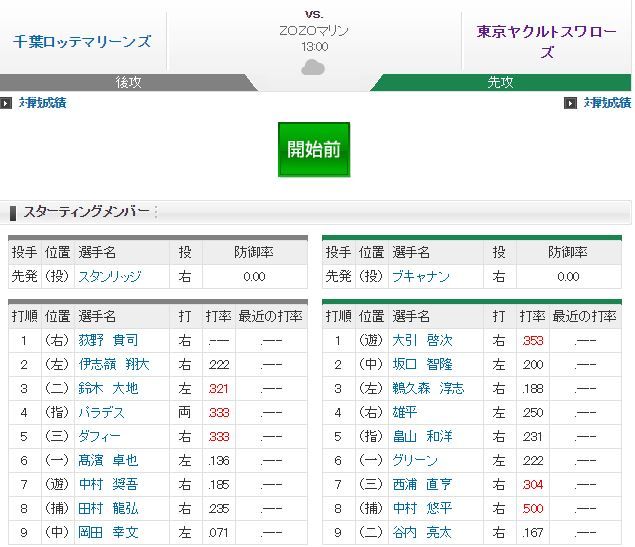Open player 坂口 智隆 link
Viewport: 635px width, 547px height.
422,364
